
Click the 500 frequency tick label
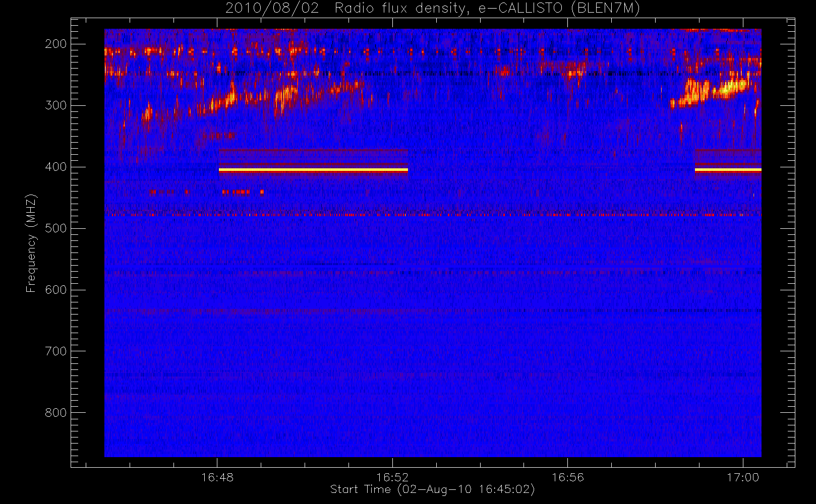[x=55, y=228]
